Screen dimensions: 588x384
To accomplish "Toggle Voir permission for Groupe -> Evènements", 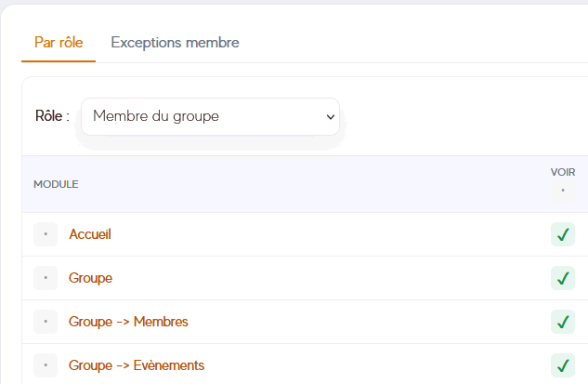I will (x=563, y=365).
